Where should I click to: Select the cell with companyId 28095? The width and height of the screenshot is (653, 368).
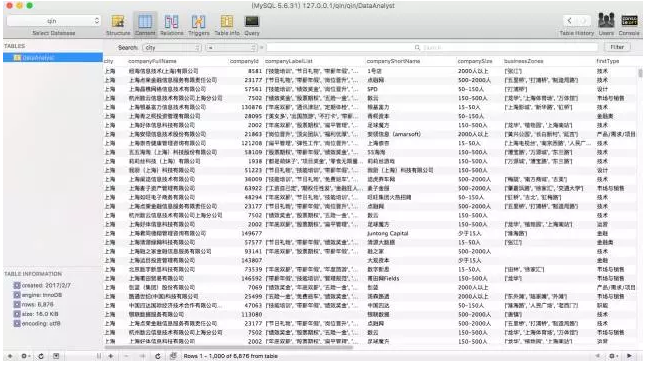[x=246, y=116]
